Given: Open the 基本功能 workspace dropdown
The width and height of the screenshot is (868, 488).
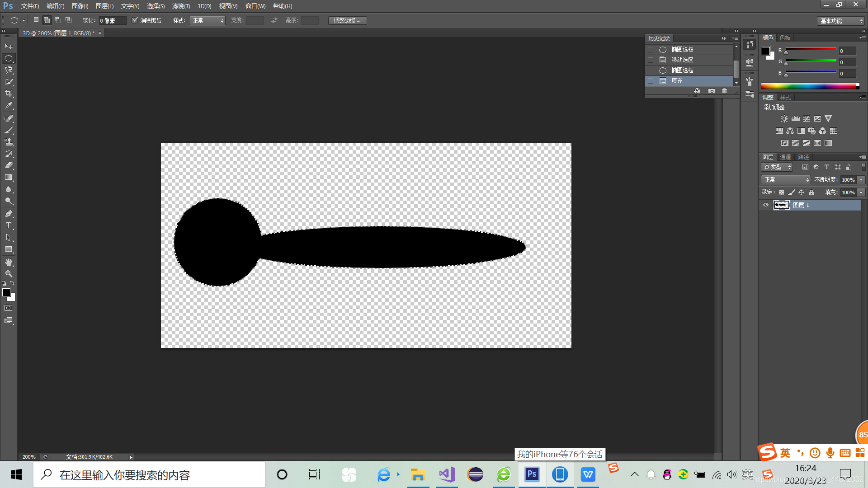Looking at the screenshot, I should [841, 21].
